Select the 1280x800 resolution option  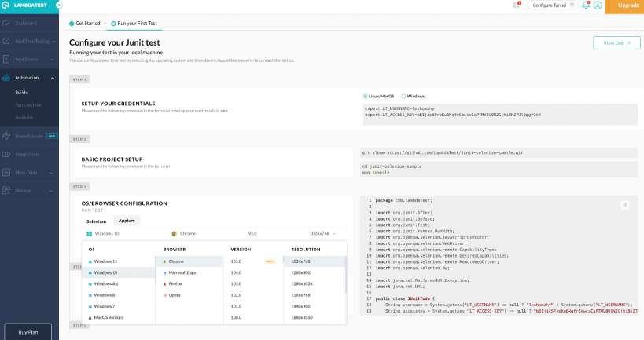pos(300,272)
